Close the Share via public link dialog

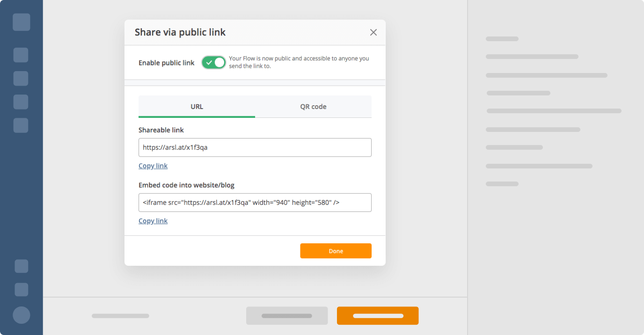[373, 32]
